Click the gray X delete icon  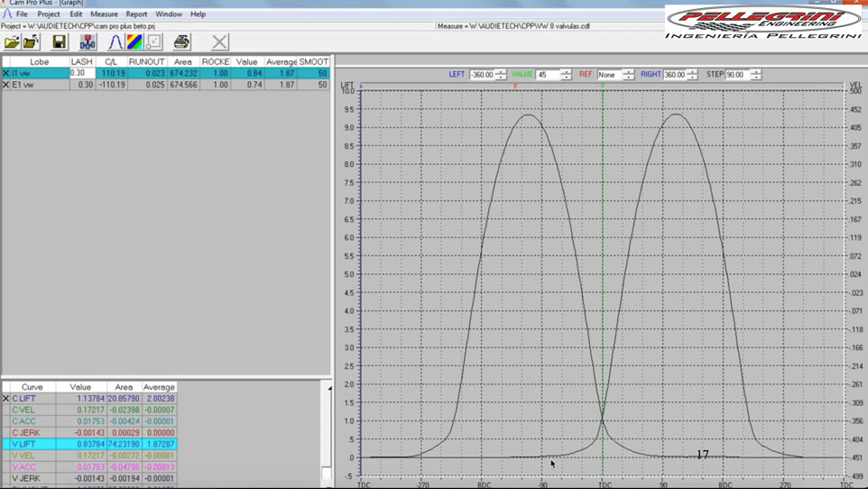click(219, 42)
